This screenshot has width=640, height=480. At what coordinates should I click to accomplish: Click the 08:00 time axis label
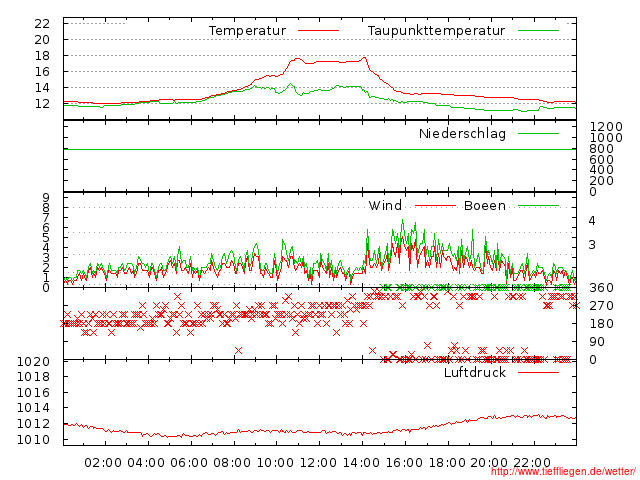click(232, 463)
